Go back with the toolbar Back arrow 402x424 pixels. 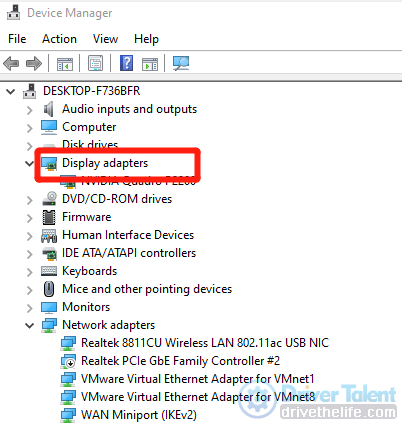(11, 63)
